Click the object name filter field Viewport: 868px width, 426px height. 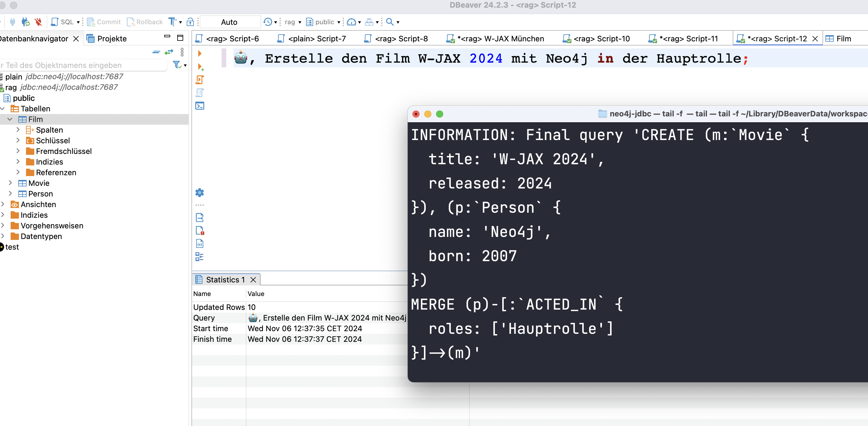pyautogui.click(x=84, y=65)
